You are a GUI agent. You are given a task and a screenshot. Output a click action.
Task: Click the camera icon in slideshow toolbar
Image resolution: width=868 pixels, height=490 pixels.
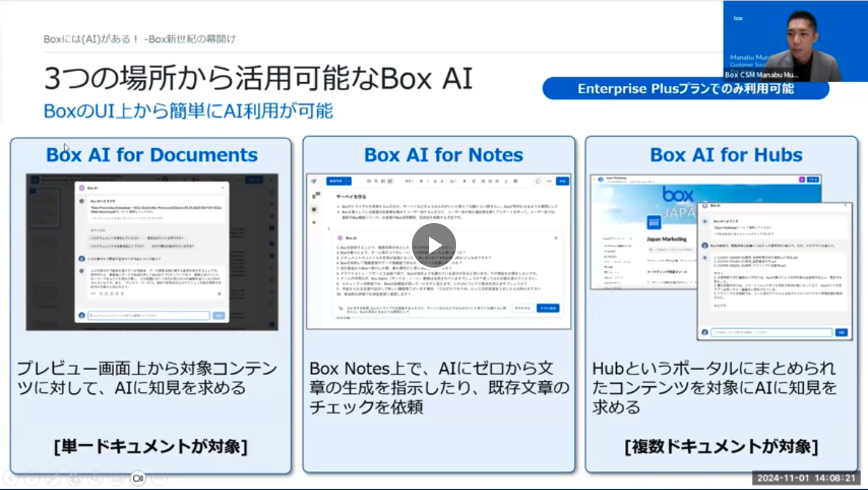click(138, 478)
